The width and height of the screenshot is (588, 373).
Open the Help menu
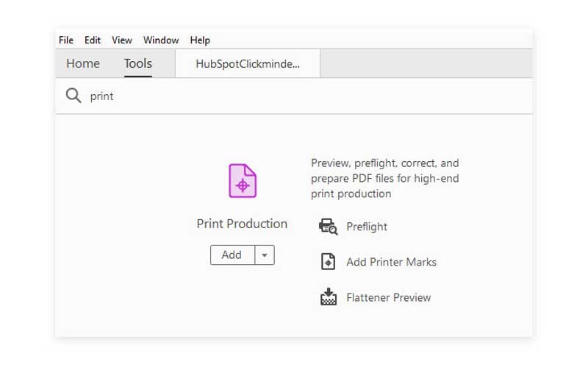tap(200, 40)
